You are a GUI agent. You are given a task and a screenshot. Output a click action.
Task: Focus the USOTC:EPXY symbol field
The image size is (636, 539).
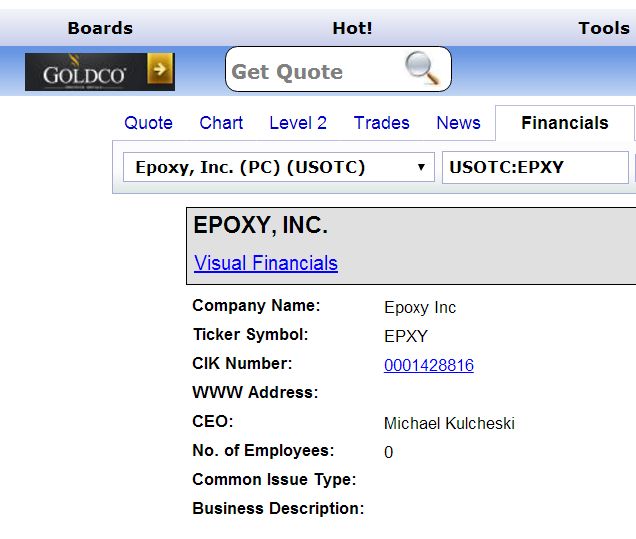535,167
